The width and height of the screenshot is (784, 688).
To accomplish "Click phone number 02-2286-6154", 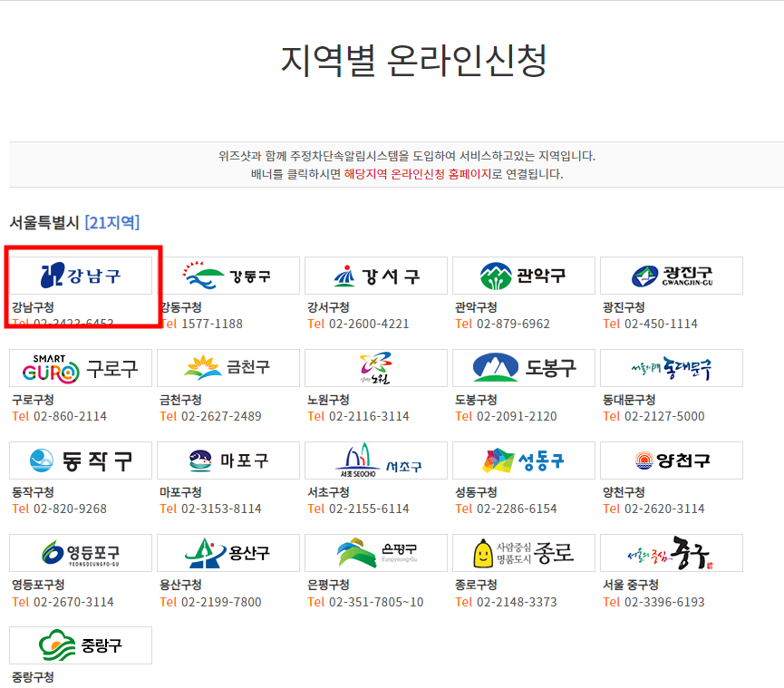I will [x=517, y=509].
